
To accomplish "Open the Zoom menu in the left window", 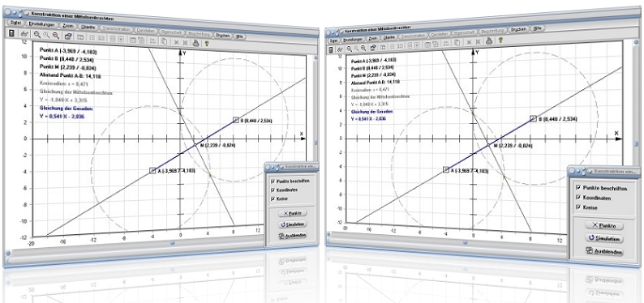I will click(68, 26).
